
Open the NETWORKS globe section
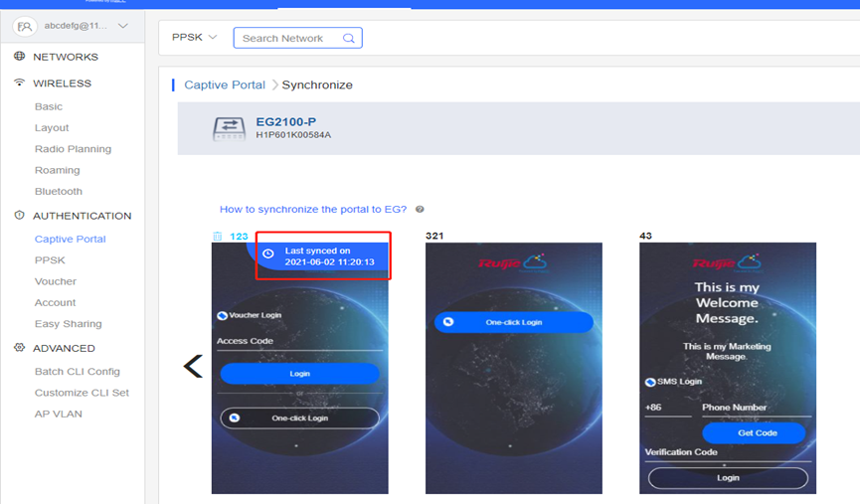coord(65,57)
